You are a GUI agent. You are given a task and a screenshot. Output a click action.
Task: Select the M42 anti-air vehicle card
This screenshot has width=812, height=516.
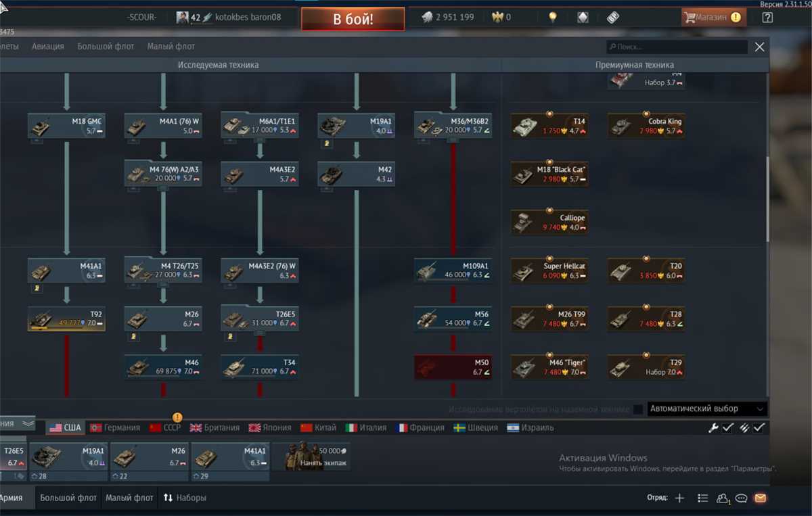tap(357, 174)
